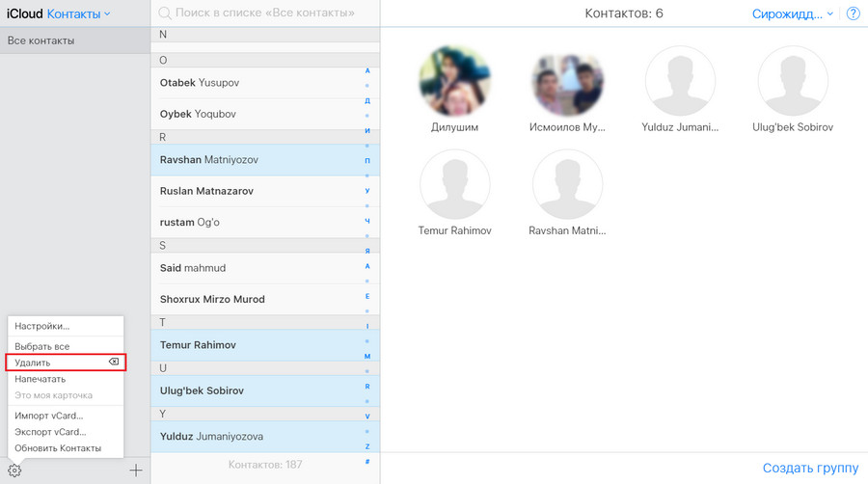
Task: Select Yulduz Jumaniyozova's avatar icon
Action: 680,81
